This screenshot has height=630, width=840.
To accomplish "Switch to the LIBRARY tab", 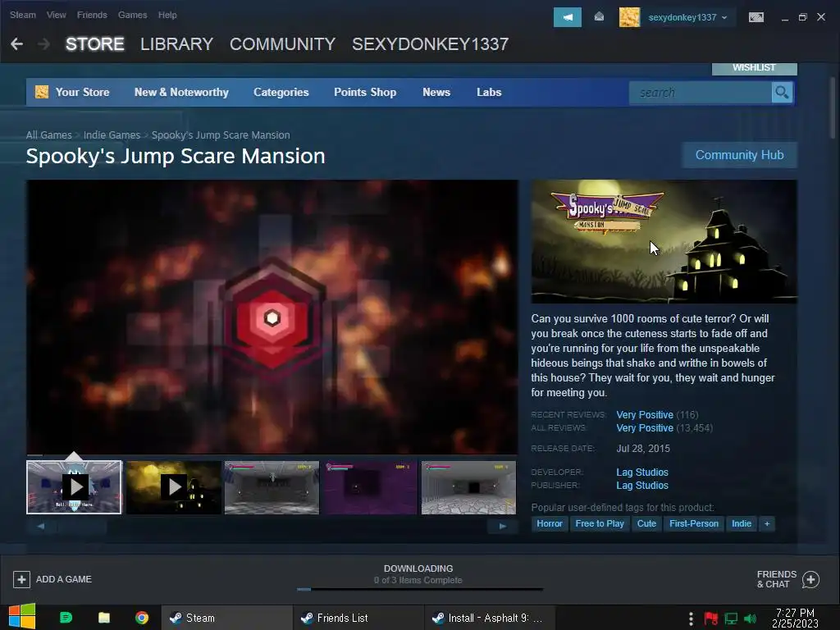I will [x=177, y=44].
